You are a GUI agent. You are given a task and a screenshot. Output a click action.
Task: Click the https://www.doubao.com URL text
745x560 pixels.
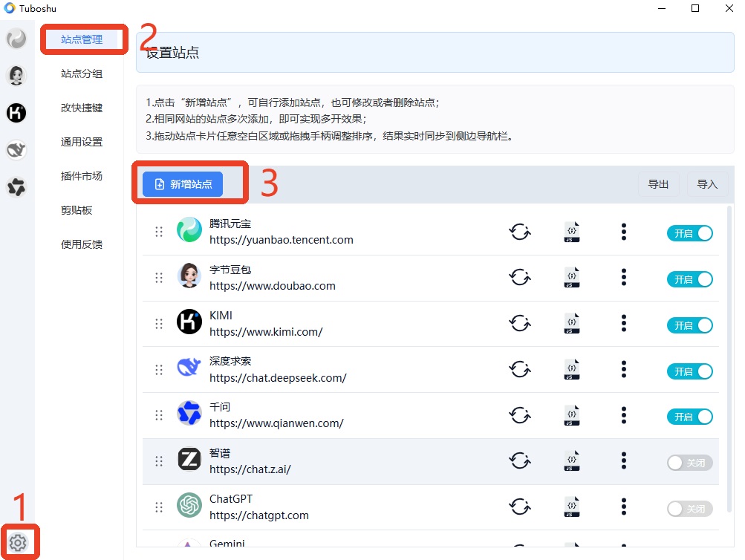click(x=273, y=286)
